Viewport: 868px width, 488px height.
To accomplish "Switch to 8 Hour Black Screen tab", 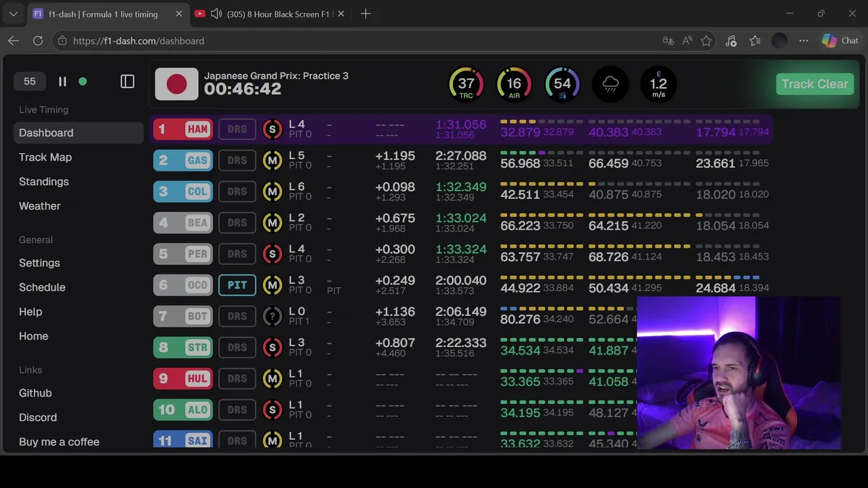I will pyautogui.click(x=270, y=14).
